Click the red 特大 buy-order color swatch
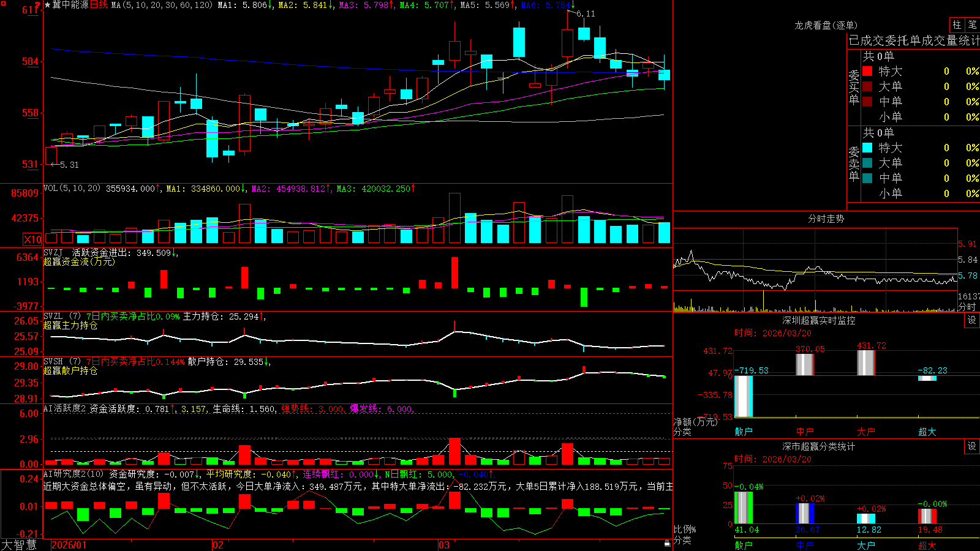The height and width of the screenshot is (551, 980). tap(867, 71)
